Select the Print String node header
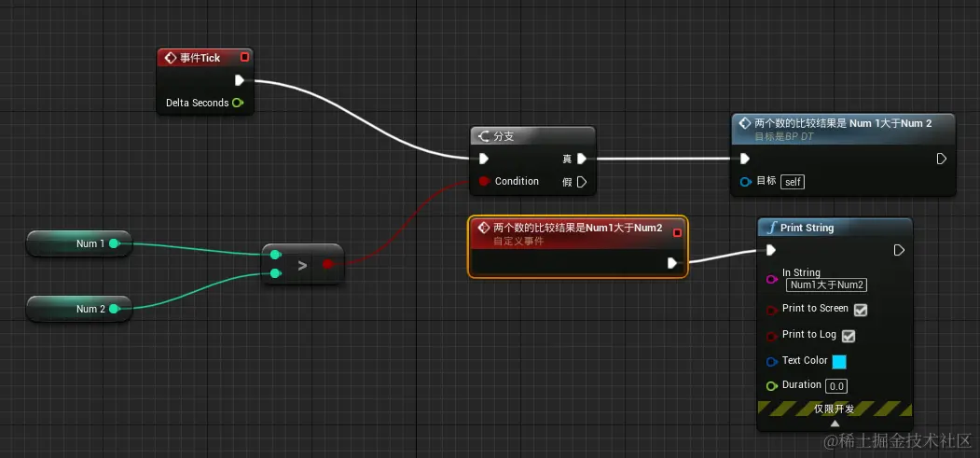 835,228
